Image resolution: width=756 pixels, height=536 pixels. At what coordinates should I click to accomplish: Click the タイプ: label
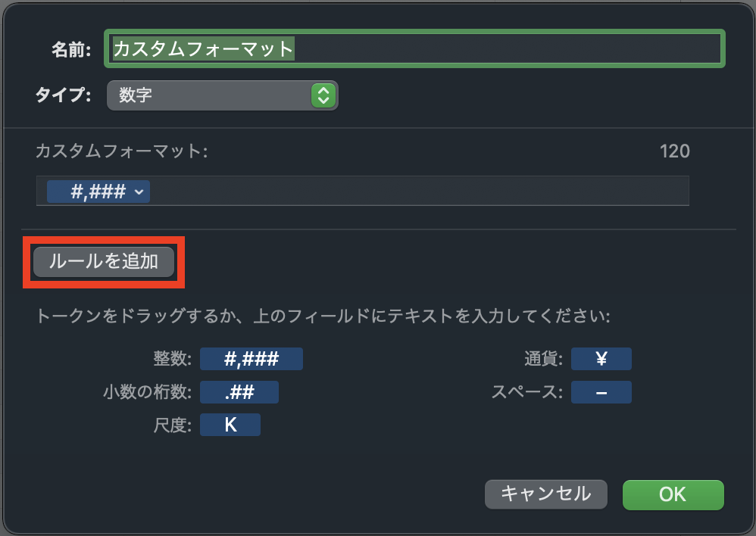pyautogui.click(x=63, y=95)
